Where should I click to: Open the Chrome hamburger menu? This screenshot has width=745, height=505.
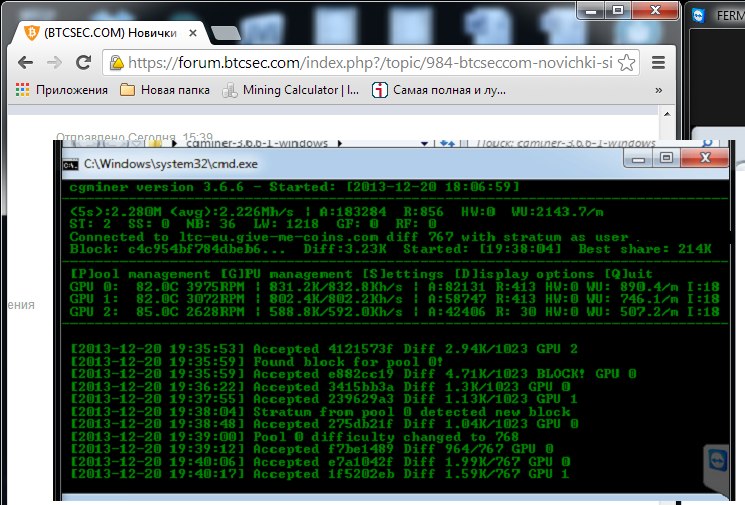click(x=658, y=62)
